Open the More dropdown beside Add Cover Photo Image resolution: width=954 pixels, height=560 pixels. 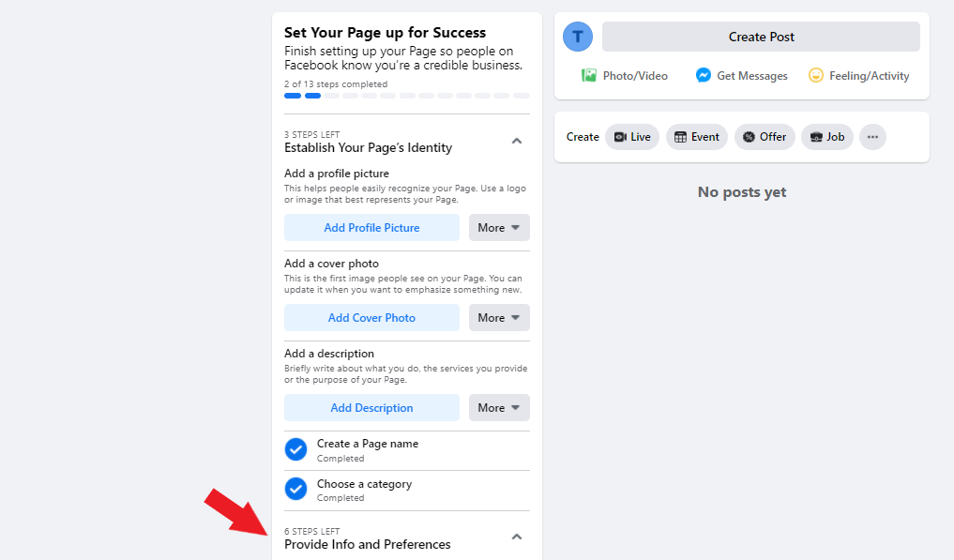499,318
